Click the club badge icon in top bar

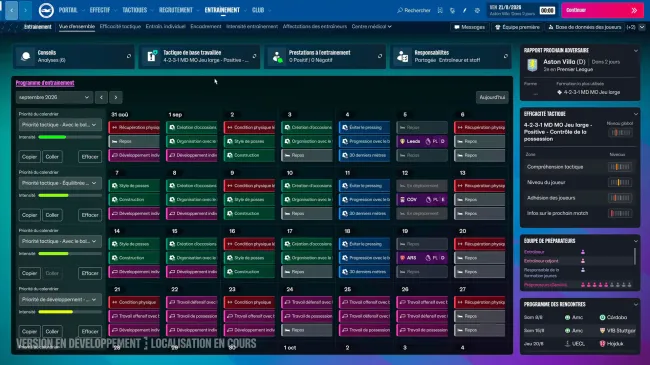click(46, 10)
